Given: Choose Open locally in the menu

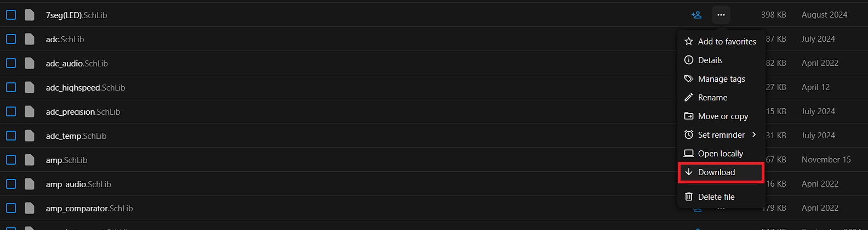Looking at the screenshot, I should [720, 154].
